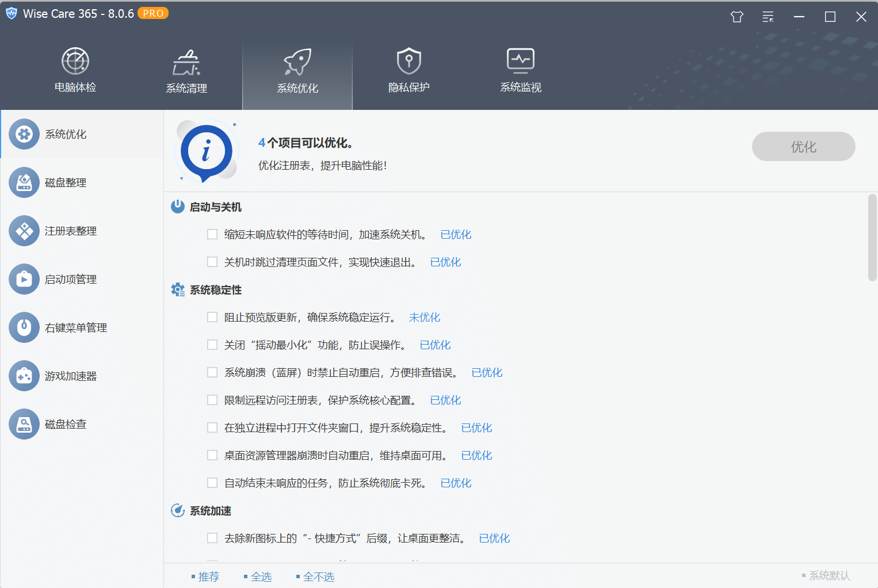Check 自动结束未响应的任务 checkbox
Screen dimensions: 878x588
click(x=212, y=483)
